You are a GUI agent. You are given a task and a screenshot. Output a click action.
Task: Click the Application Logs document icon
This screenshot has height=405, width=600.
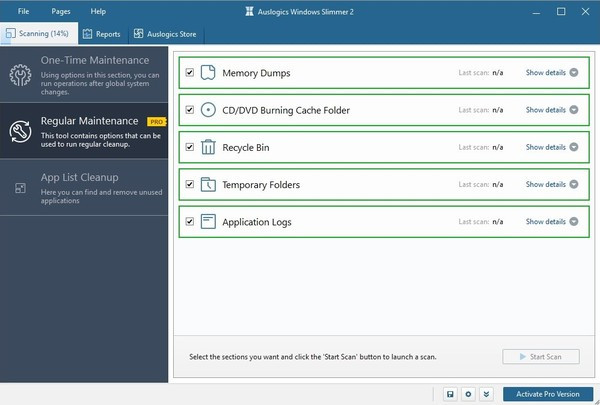click(x=208, y=221)
